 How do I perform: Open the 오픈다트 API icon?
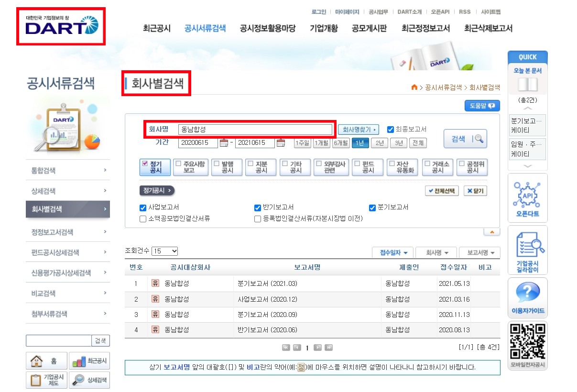[528, 198]
